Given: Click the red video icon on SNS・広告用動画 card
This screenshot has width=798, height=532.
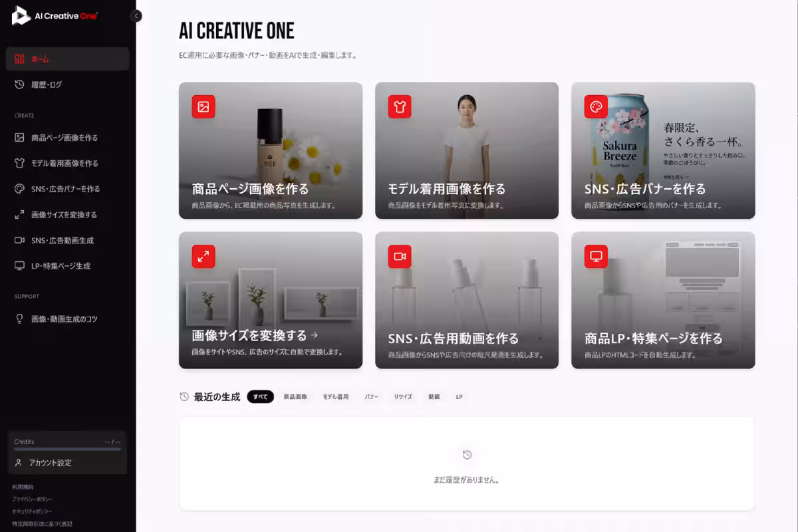Looking at the screenshot, I should tap(400, 256).
